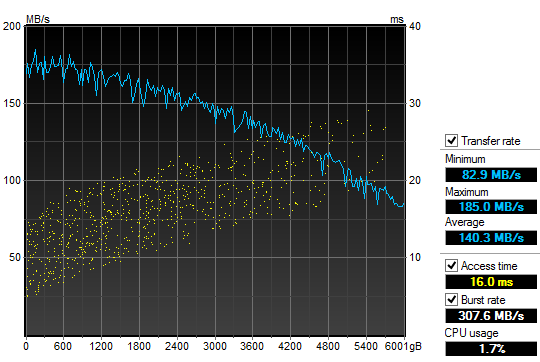
Task: Click the Transfer rate label
Action: pos(491,141)
